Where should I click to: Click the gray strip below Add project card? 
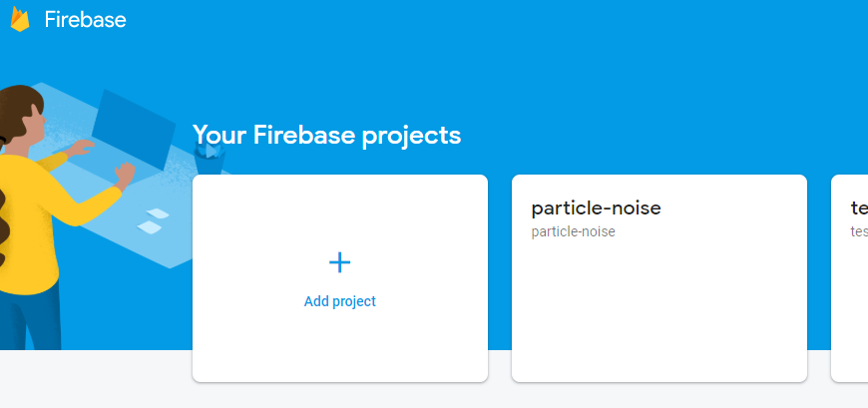click(x=340, y=395)
